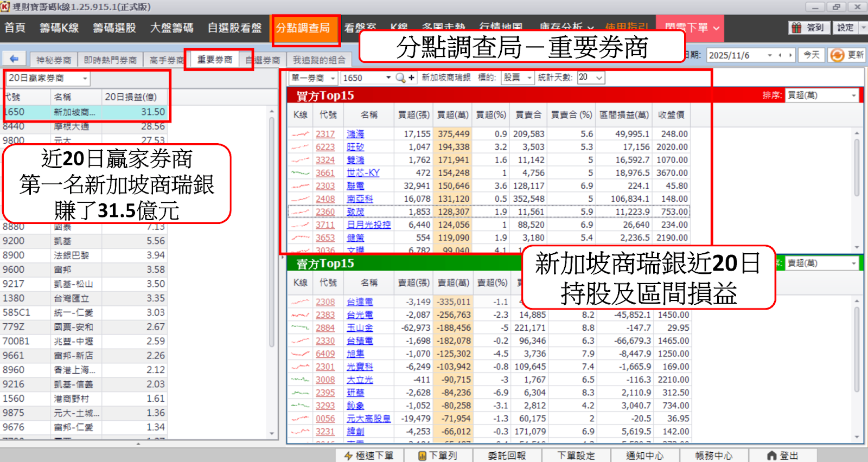The height and width of the screenshot is (462, 868).
Task: Click the plus icon to add broker
Action: pyautogui.click(x=411, y=78)
